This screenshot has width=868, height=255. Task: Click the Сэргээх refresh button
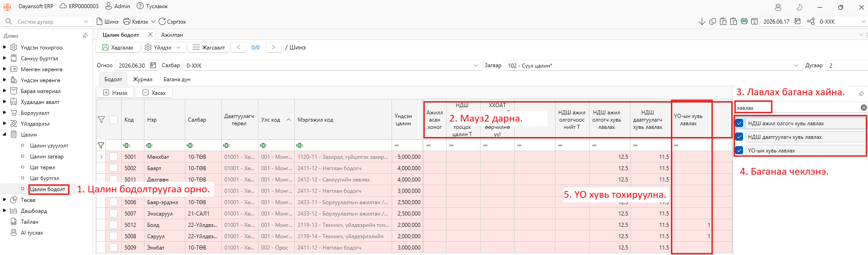[x=172, y=21]
